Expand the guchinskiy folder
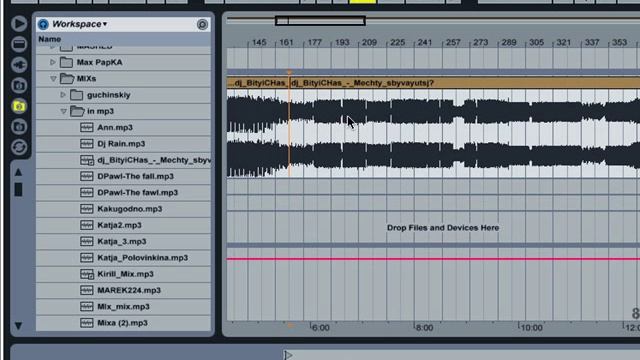This screenshot has width=640, height=360. (x=63, y=95)
